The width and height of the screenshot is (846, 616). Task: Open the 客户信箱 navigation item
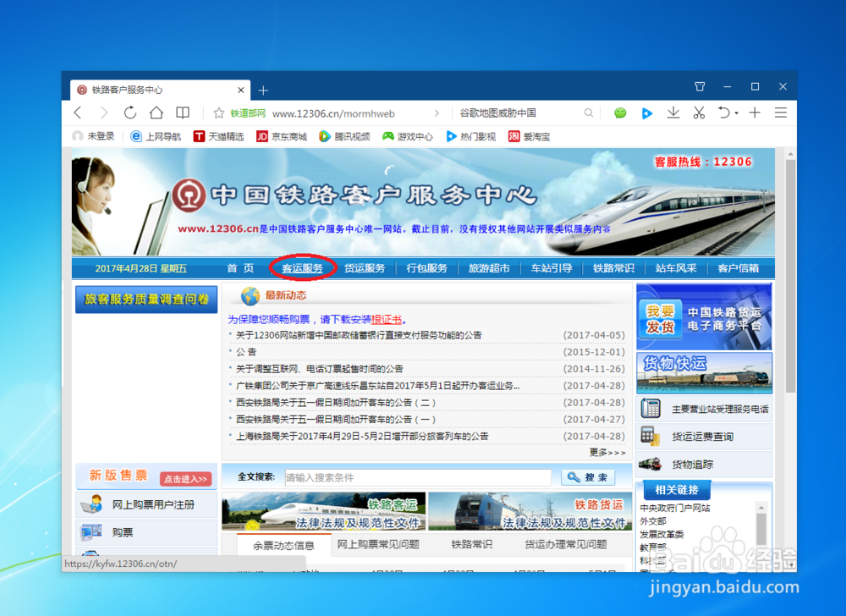pyautogui.click(x=738, y=268)
